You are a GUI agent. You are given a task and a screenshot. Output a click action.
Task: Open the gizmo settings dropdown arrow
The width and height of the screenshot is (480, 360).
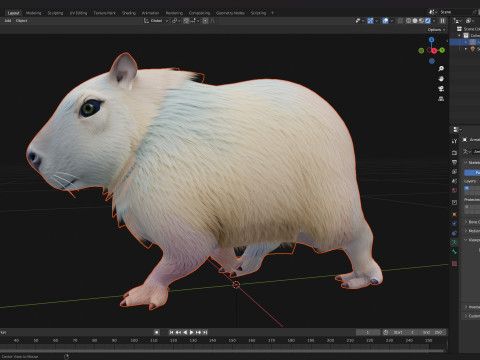pyautogui.click(x=377, y=21)
